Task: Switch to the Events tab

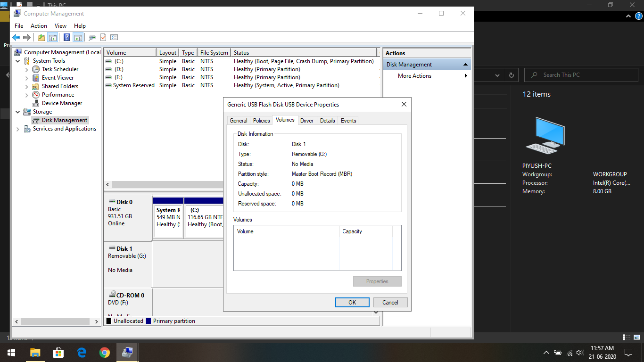Action: (348, 121)
